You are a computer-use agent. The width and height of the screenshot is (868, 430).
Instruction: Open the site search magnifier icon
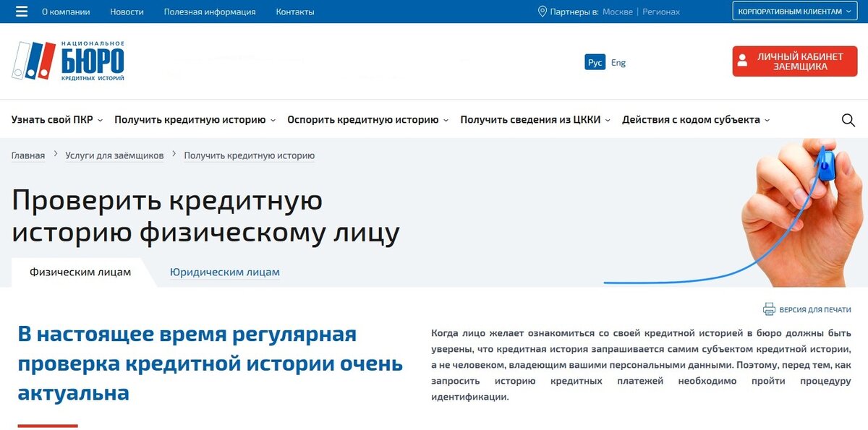pyautogui.click(x=848, y=120)
